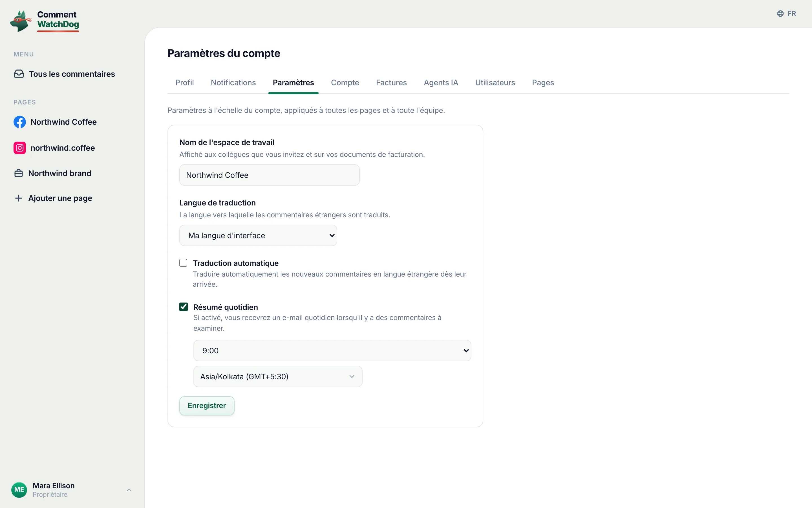Click the briefcase icon beside Northwind brand
The height and width of the screenshot is (508, 812).
(19, 173)
